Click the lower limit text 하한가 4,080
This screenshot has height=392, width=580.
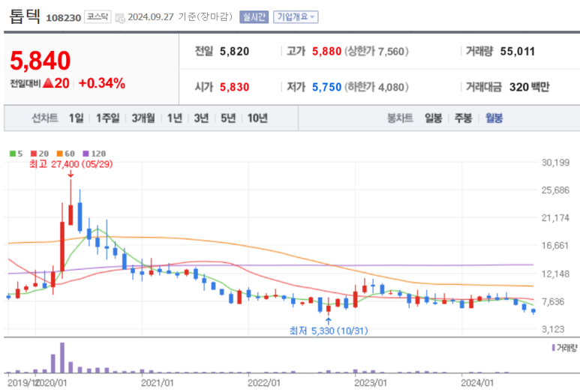[377, 87]
